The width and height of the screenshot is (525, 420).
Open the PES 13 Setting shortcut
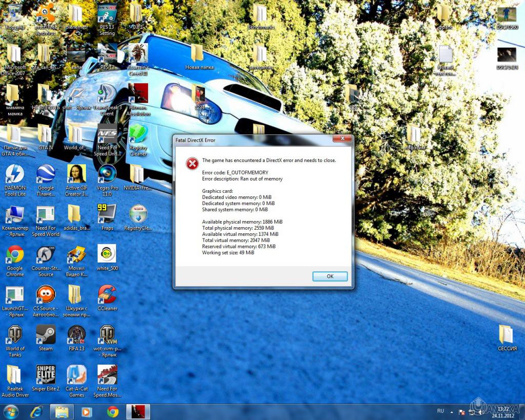pyautogui.click(x=107, y=19)
